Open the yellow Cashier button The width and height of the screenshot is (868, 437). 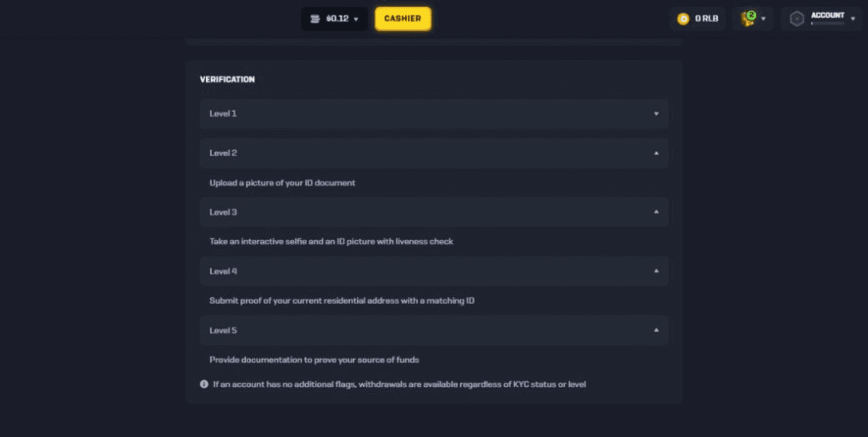[403, 19]
